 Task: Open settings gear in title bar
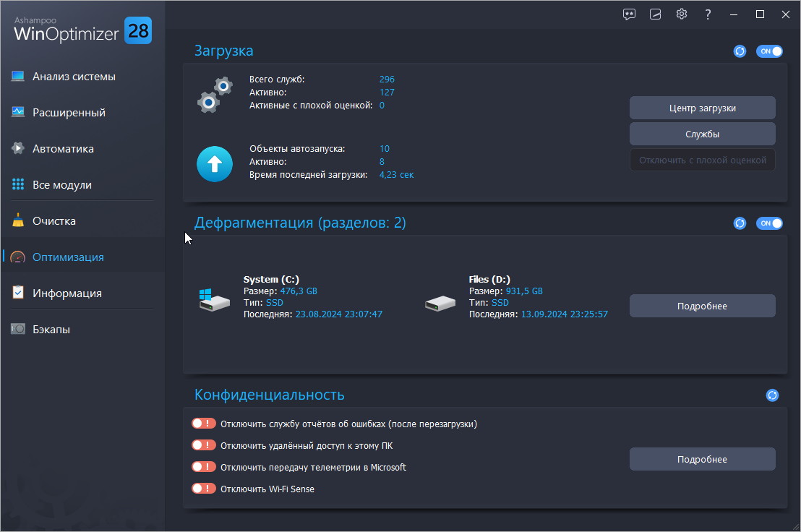tap(682, 14)
